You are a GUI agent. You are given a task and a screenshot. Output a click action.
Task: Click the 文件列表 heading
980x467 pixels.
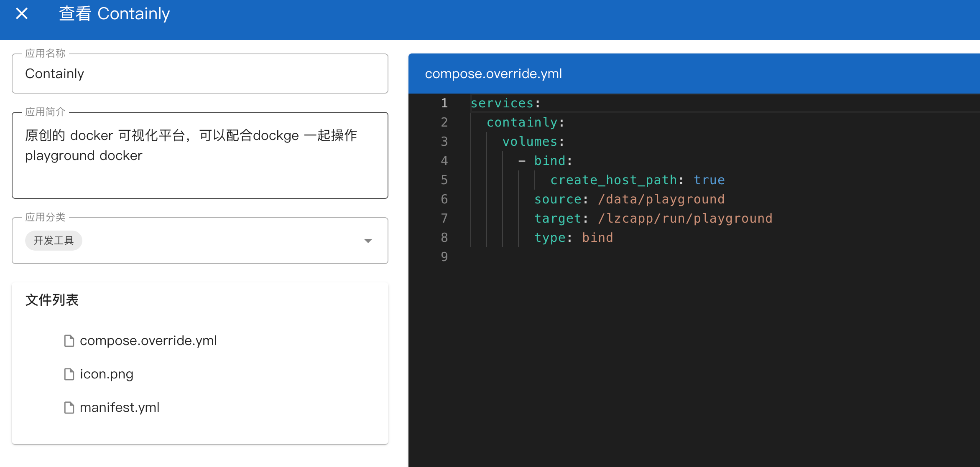click(52, 300)
